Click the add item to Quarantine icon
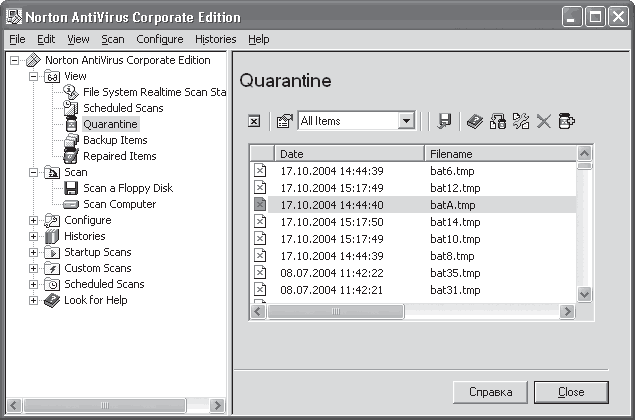The width and height of the screenshot is (635, 420). [x=566, y=121]
